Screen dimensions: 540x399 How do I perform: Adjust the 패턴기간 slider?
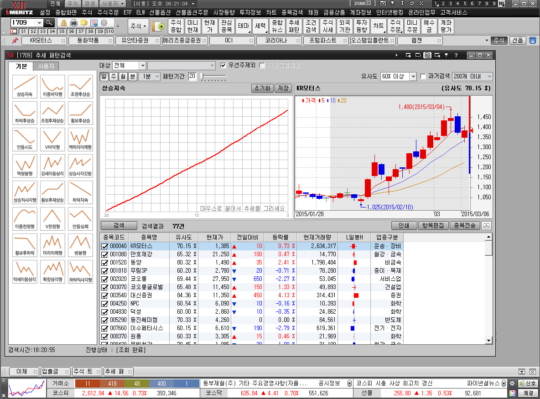214,76
